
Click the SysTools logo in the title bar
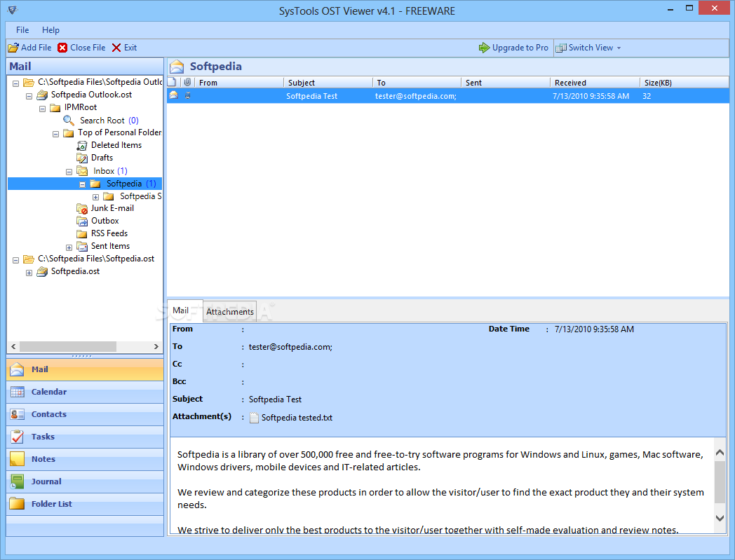[13, 9]
